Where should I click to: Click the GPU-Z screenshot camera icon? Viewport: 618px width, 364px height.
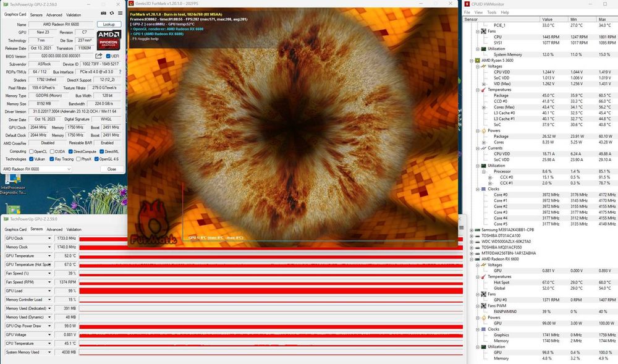coord(103,14)
